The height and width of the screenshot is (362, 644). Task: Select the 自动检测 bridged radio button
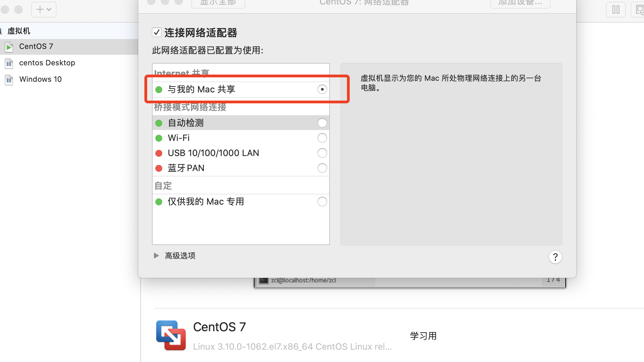coord(322,123)
